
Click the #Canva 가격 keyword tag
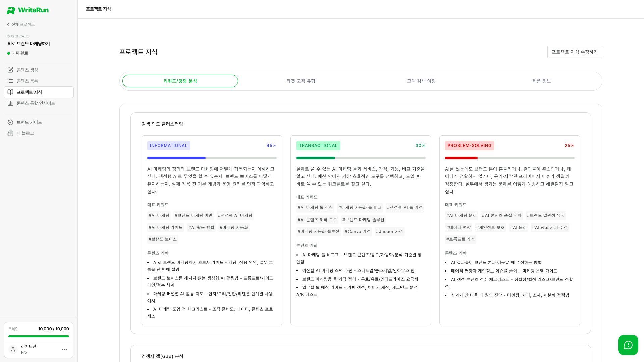tap(358, 232)
